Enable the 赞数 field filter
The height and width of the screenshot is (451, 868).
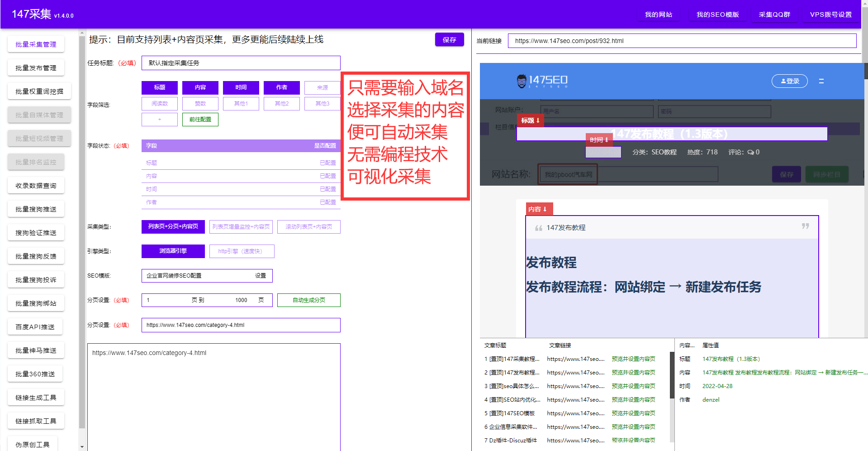(200, 103)
